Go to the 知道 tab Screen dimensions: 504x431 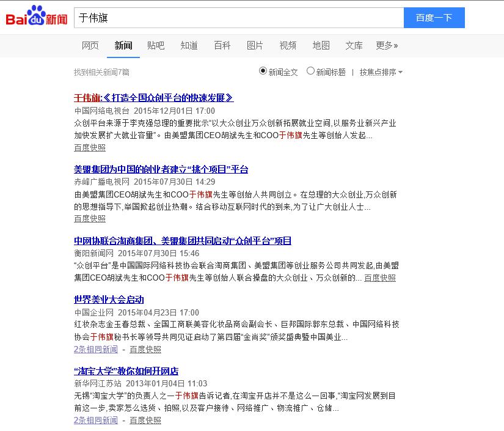tap(189, 46)
